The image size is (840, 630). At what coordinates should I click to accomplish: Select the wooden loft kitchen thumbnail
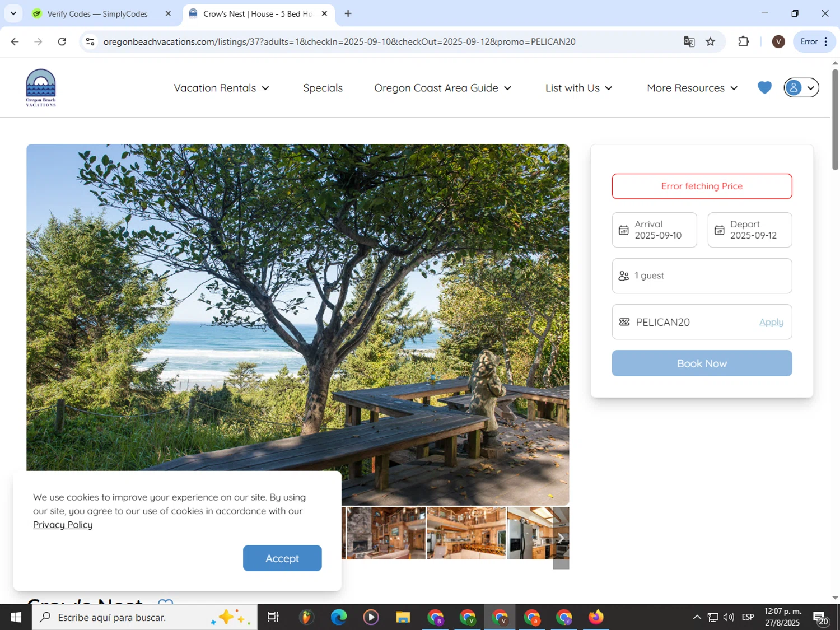tap(466, 533)
